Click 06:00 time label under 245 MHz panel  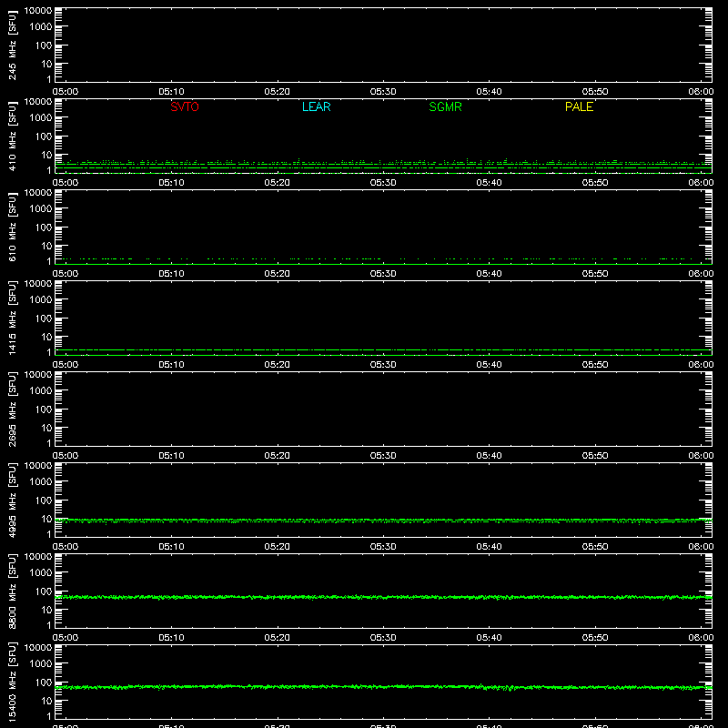(x=701, y=92)
